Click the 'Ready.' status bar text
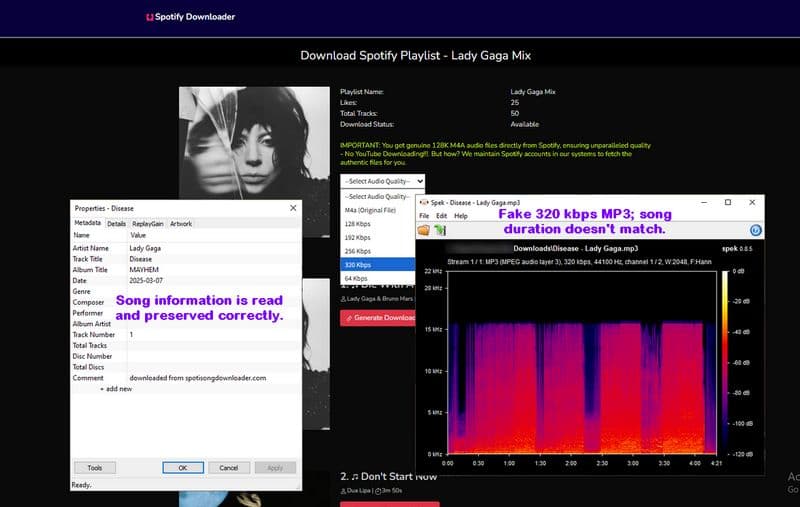Screen dimensions: 800x507 click(x=82, y=485)
